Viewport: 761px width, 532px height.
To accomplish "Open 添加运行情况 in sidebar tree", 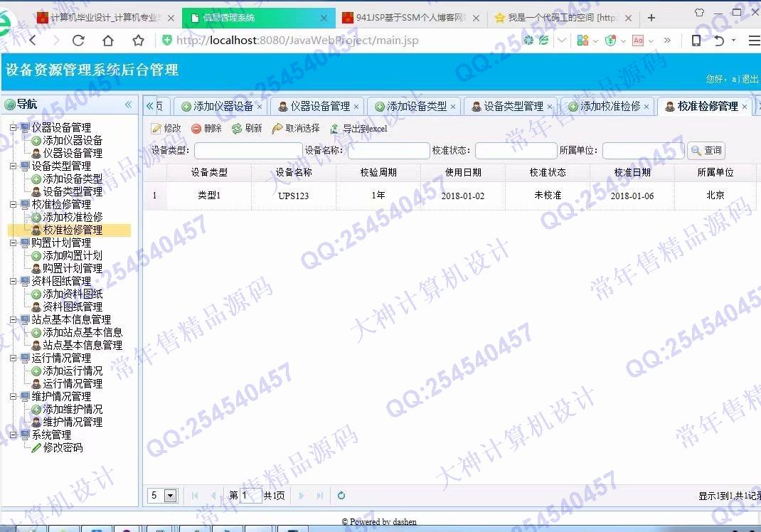I will coord(73,371).
